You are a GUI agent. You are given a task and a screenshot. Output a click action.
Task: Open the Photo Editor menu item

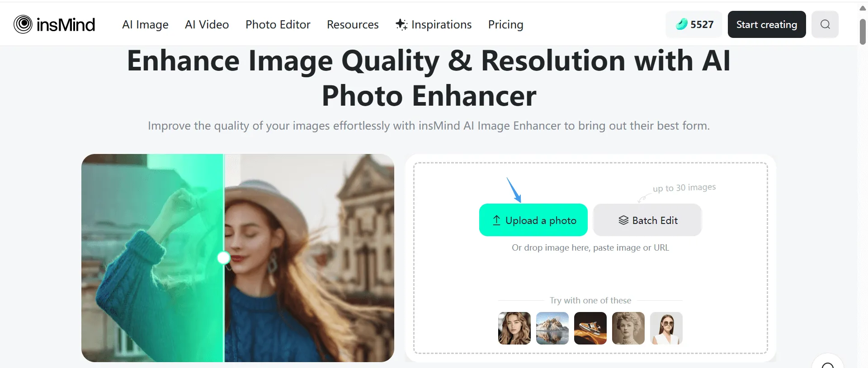(x=278, y=24)
